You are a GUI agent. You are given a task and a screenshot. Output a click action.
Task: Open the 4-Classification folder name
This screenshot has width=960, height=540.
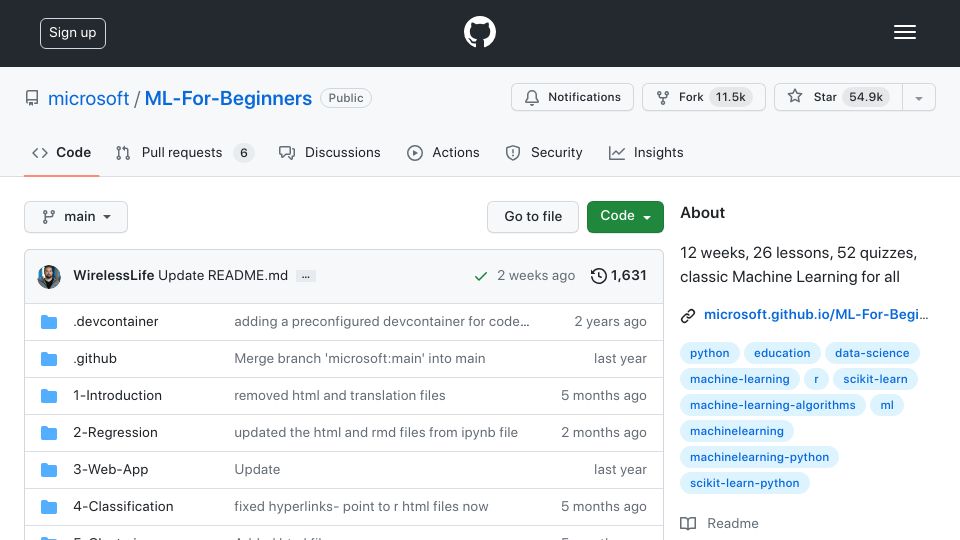(x=123, y=507)
